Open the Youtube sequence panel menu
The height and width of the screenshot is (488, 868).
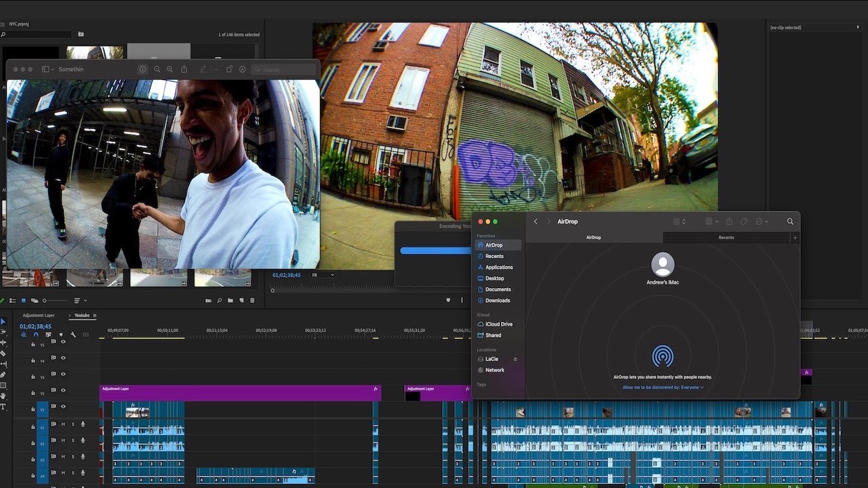click(94, 315)
